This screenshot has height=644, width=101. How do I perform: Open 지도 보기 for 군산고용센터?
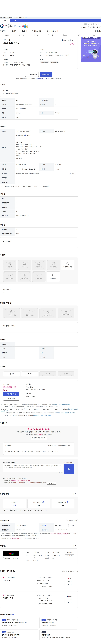coord(72,525)
